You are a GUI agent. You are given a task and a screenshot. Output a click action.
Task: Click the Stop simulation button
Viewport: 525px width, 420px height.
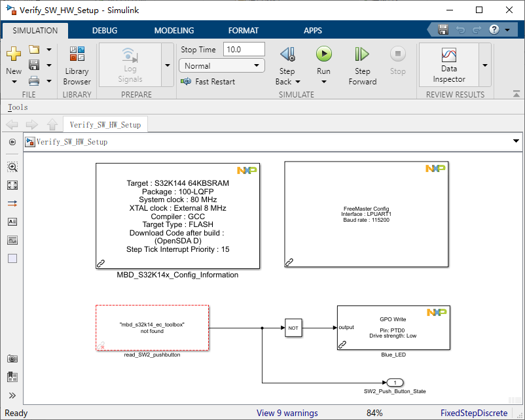(397, 61)
